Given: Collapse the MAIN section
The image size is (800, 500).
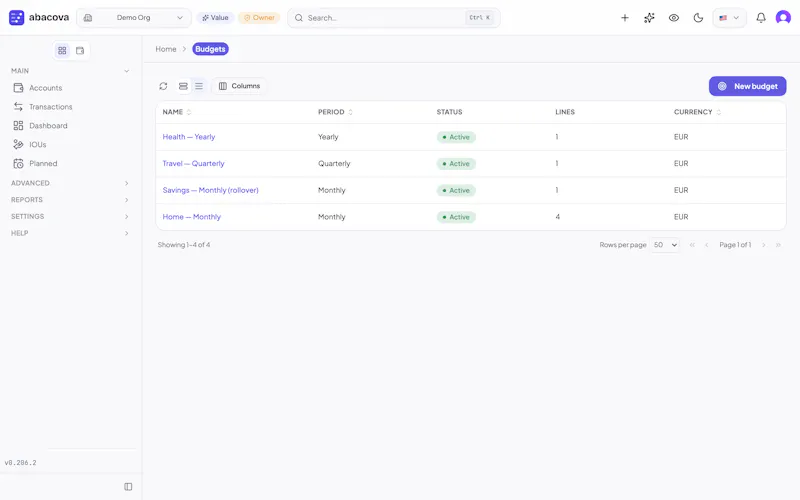Looking at the screenshot, I should tap(70, 71).
